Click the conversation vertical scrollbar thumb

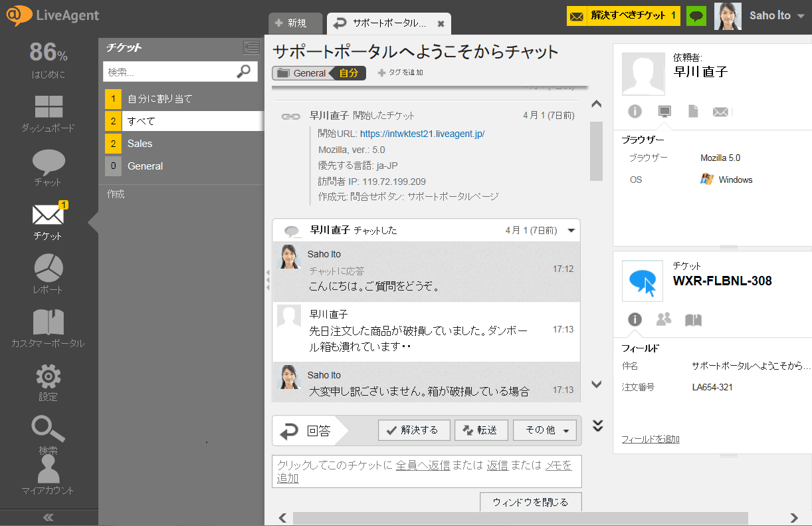(x=596, y=151)
